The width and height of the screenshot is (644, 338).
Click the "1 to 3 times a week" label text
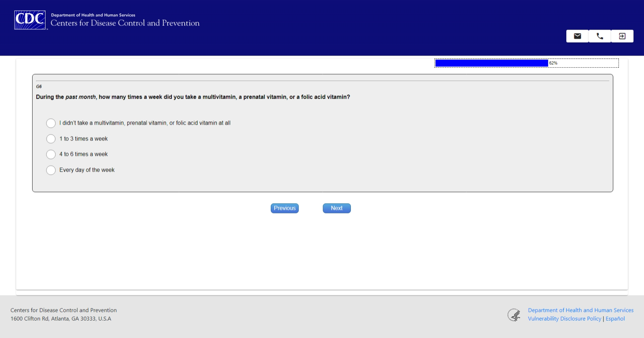coord(83,139)
